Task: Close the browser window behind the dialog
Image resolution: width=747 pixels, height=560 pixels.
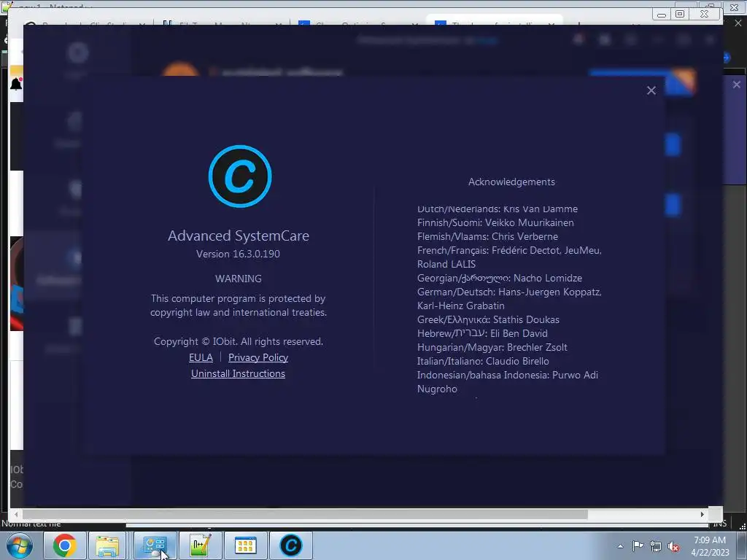Action: tap(704, 15)
